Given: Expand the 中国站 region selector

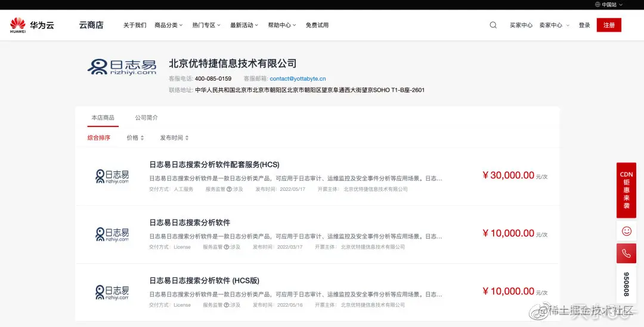Looking at the screenshot, I should coord(609,5).
